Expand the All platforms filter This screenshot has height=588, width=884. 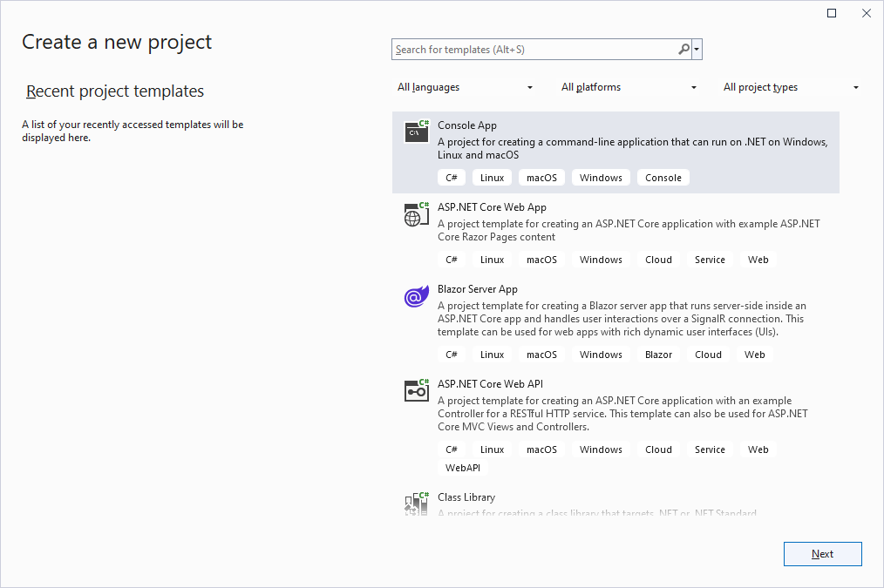tap(629, 87)
